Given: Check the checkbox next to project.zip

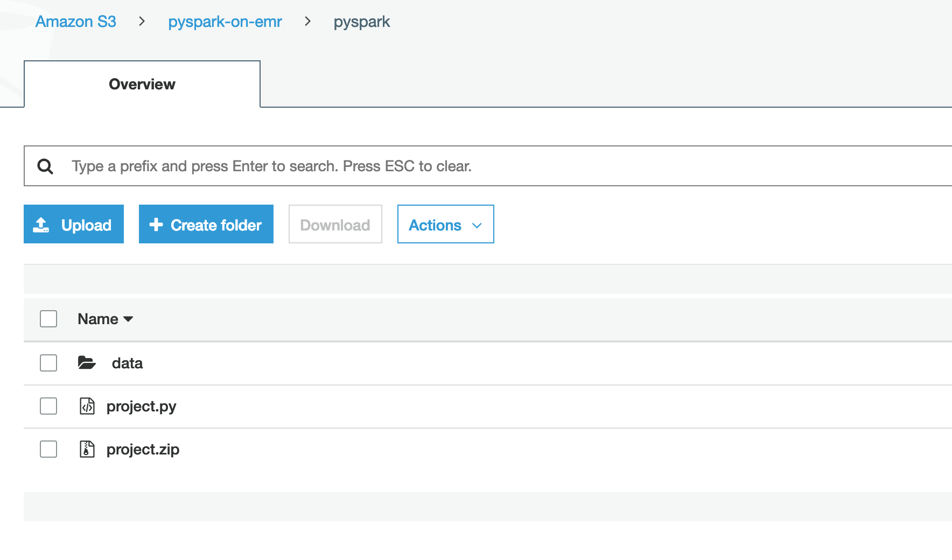Looking at the screenshot, I should pos(48,450).
